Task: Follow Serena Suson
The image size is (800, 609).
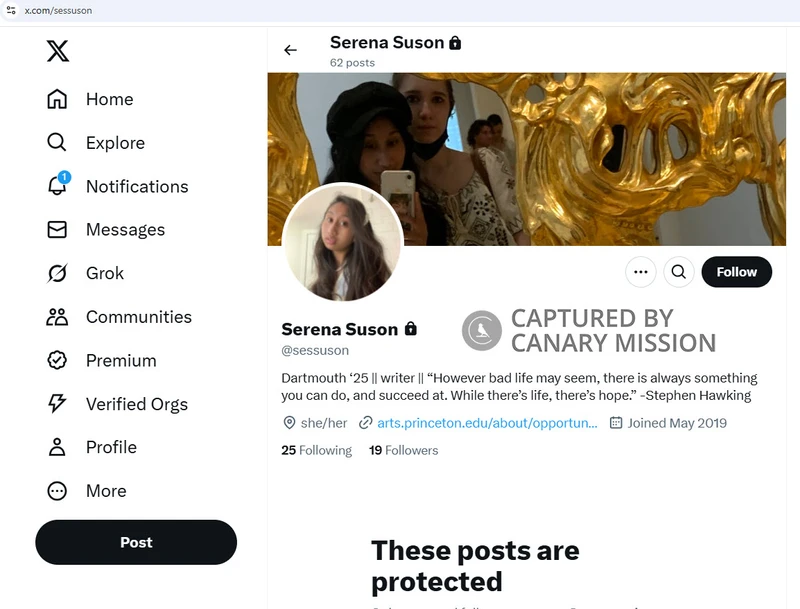Action: [736, 272]
